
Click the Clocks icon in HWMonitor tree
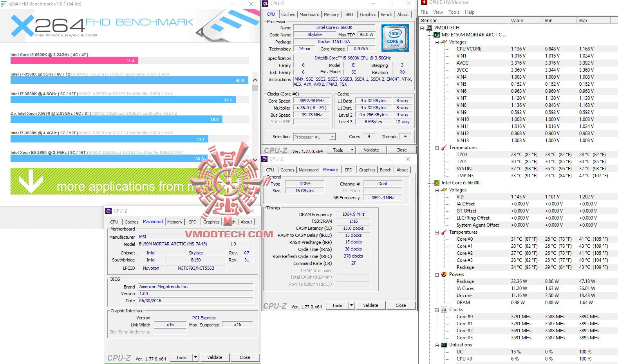[444, 310]
